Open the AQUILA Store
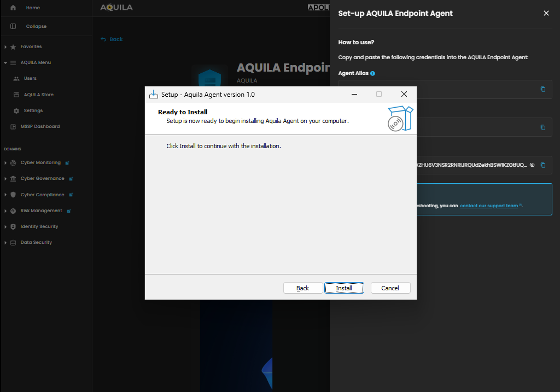Image resolution: width=560 pixels, height=392 pixels. pos(38,95)
